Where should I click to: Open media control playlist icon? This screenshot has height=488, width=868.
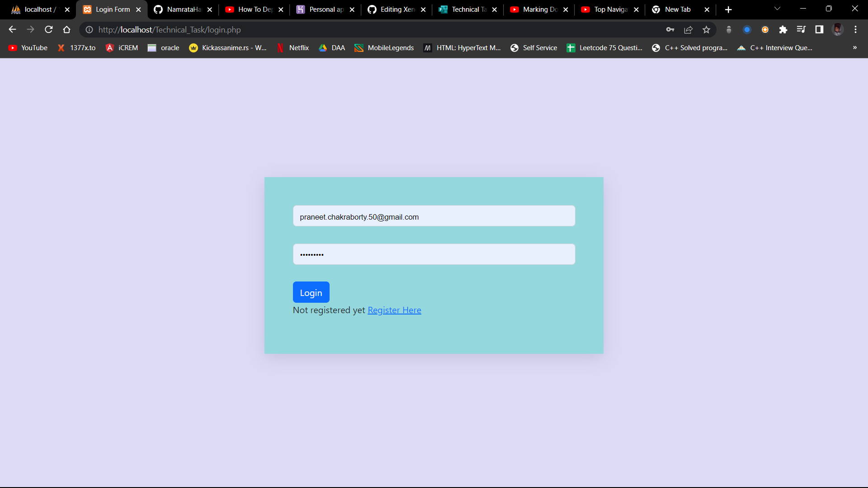(801, 30)
